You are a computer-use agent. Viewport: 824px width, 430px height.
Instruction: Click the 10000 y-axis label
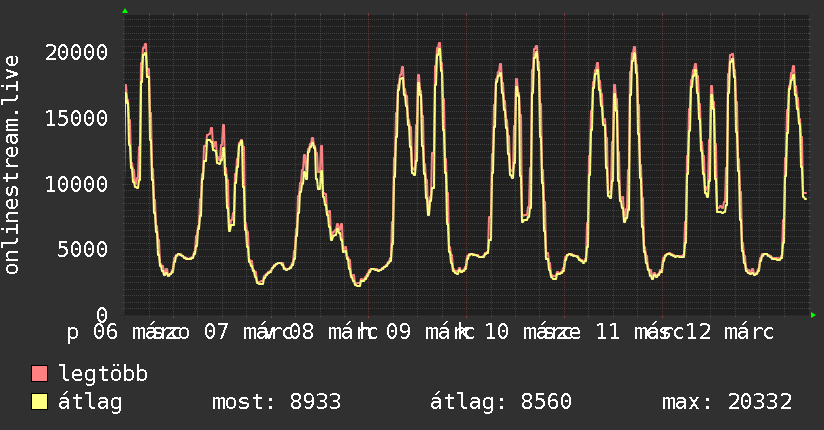(x=76, y=184)
